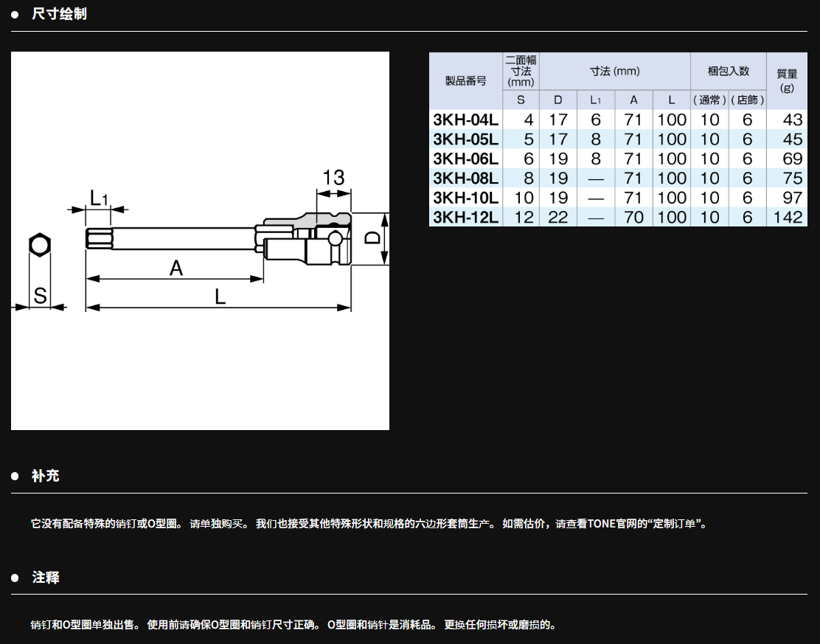Select product number 3KH-10L in the table

click(466, 198)
